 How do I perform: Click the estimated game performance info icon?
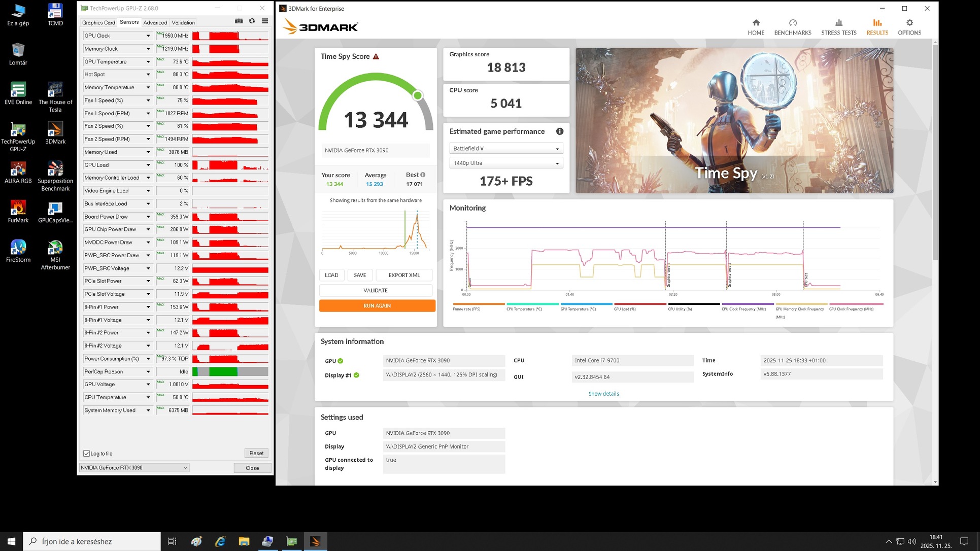click(559, 131)
